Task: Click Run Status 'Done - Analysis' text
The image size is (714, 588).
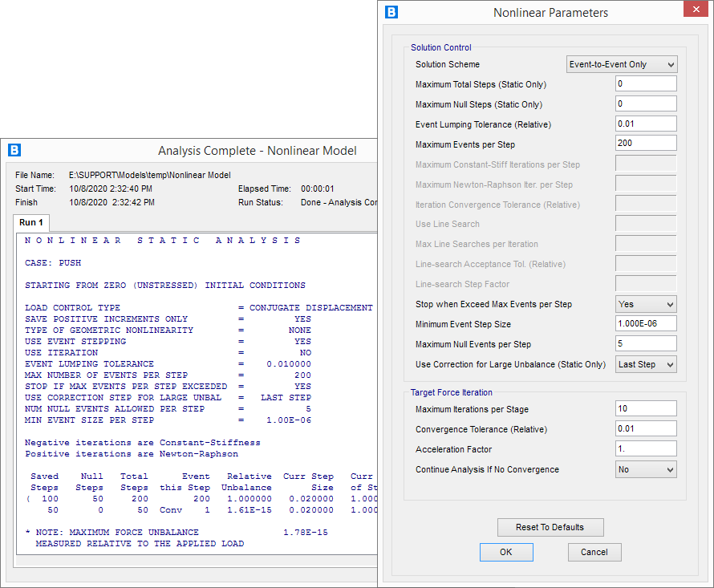Action: tap(339, 202)
